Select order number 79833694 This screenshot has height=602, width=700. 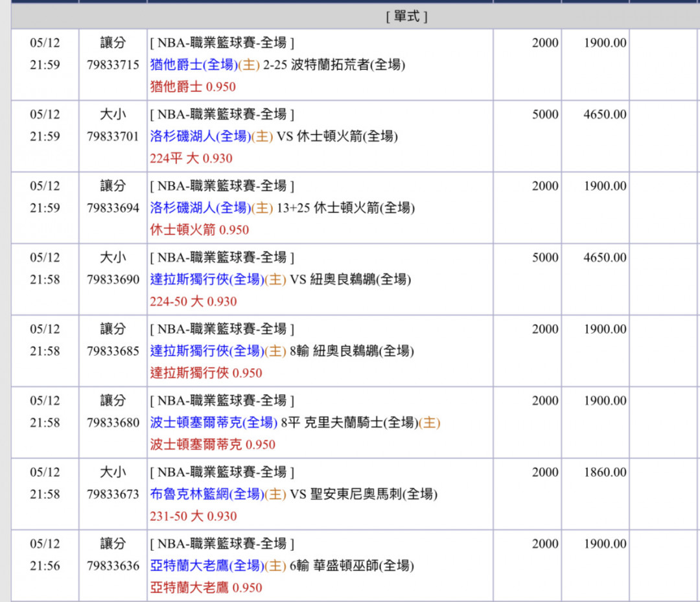click(x=113, y=208)
